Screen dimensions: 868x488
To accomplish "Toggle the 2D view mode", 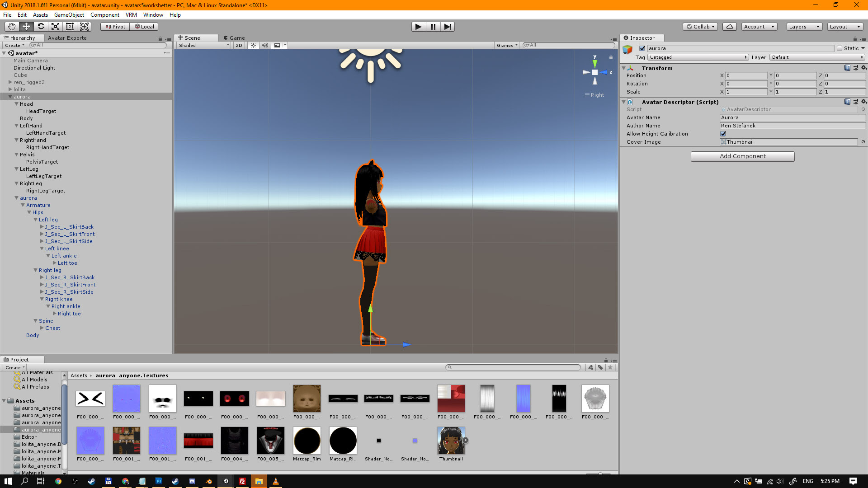I will (x=239, y=45).
